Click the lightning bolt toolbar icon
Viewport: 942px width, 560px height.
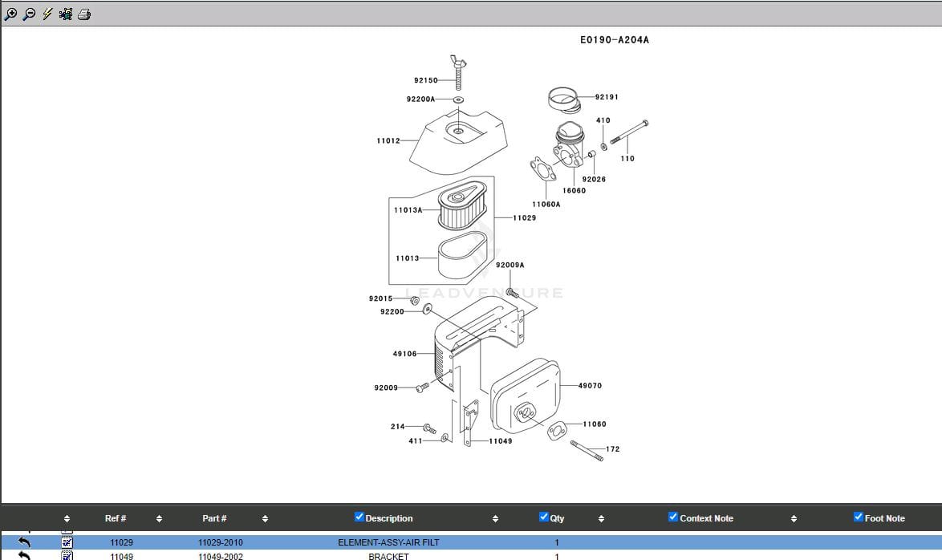coord(47,14)
